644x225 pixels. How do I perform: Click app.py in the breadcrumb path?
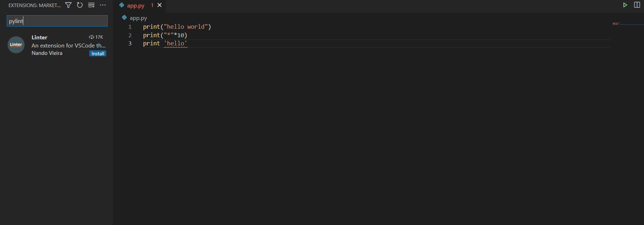pyautogui.click(x=138, y=18)
